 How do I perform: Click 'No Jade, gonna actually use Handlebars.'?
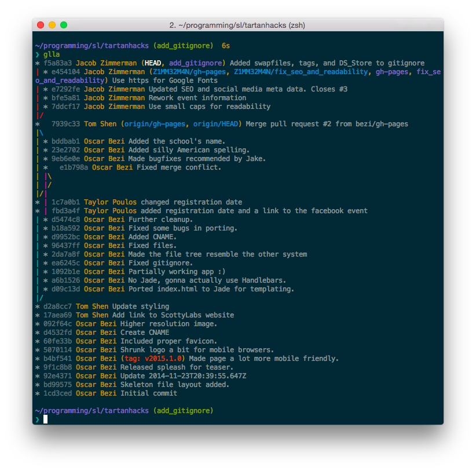207,280
